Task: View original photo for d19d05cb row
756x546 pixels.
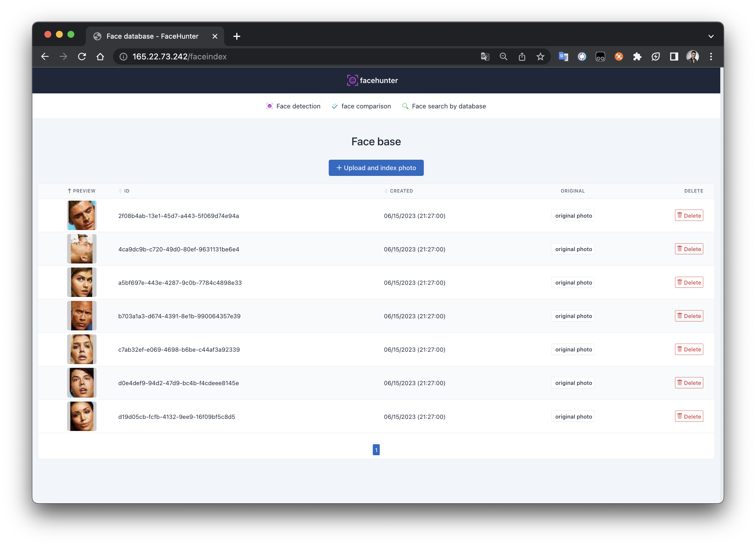Action: (573, 416)
